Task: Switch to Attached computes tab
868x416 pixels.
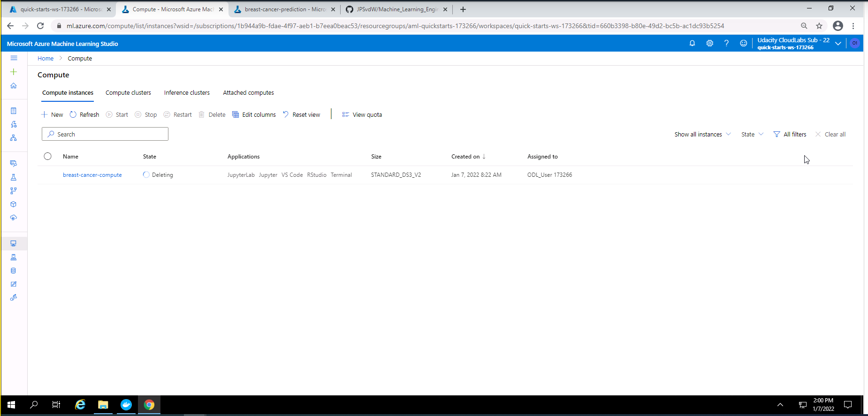Action: [248, 93]
